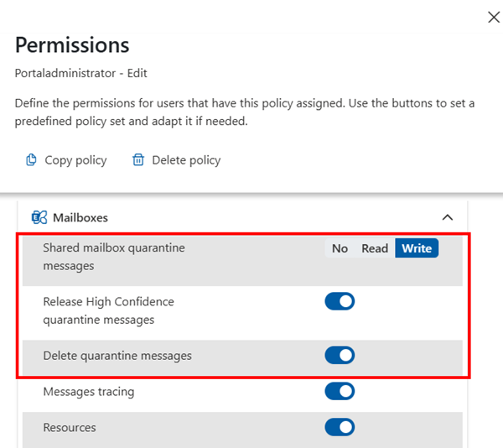The image size is (503, 448).
Task: Toggle Delete quarantine messages switch
Action: pyautogui.click(x=340, y=355)
